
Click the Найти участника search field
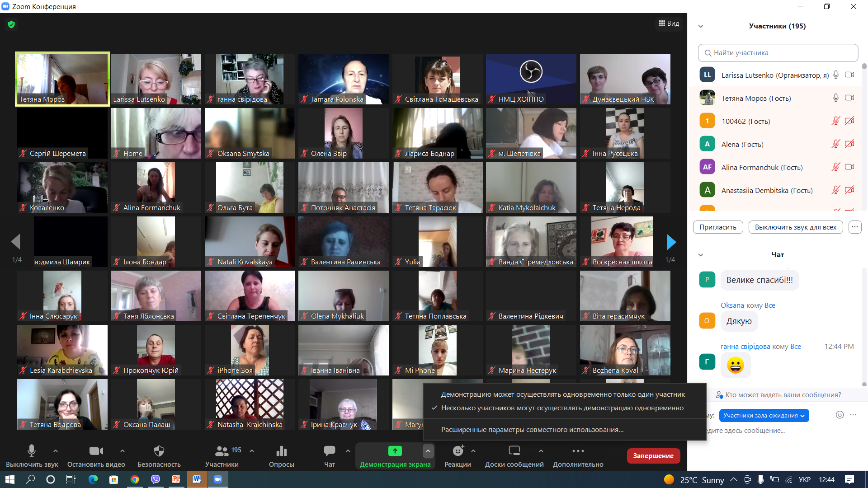point(778,53)
